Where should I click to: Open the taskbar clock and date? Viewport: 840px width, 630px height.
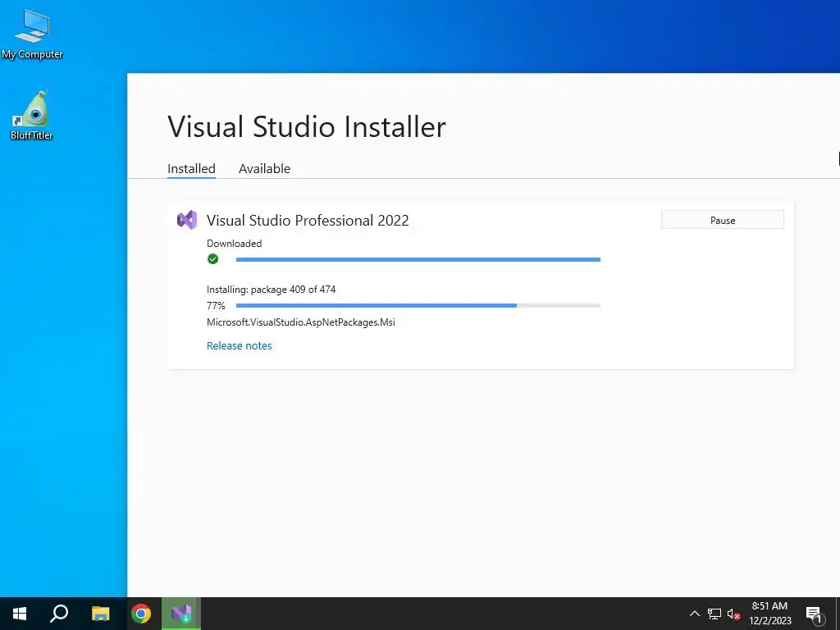(769, 614)
